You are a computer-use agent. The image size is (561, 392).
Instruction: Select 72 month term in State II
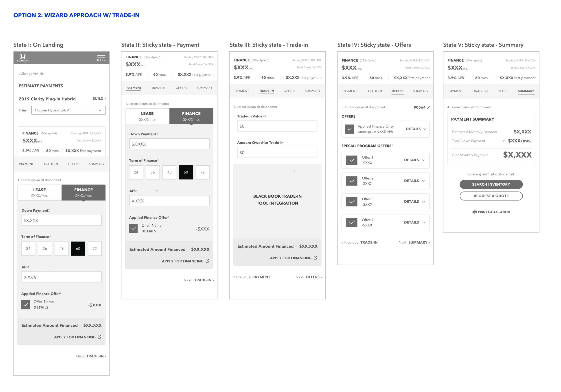tap(202, 172)
